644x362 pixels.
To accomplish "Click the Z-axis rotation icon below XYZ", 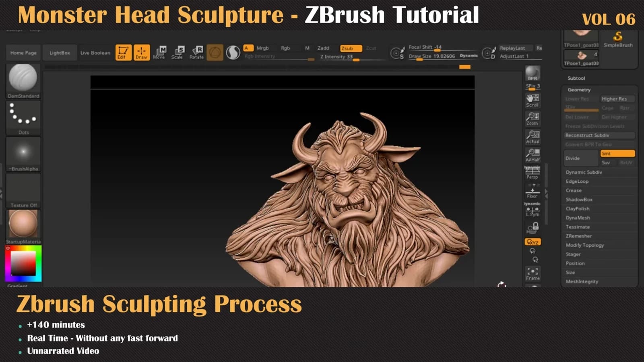I will click(x=535, y=260).
